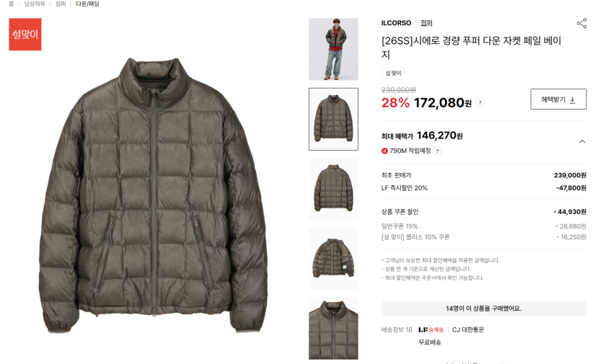Open help icon beside 790M 적립예정
Viewport: 613px width, 364px height.
click(x=438, y=151)
